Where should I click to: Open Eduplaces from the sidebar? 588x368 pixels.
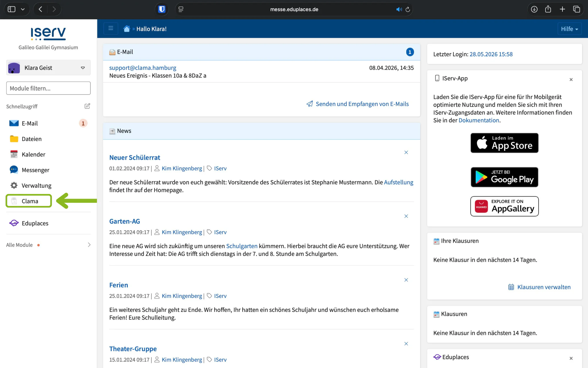pos(48,223)
